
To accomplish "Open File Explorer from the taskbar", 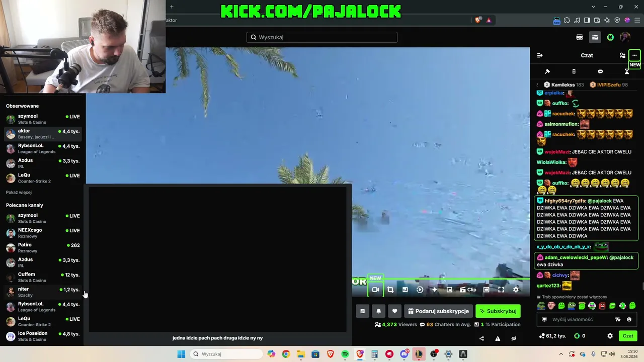I will [x=300, y=354].
